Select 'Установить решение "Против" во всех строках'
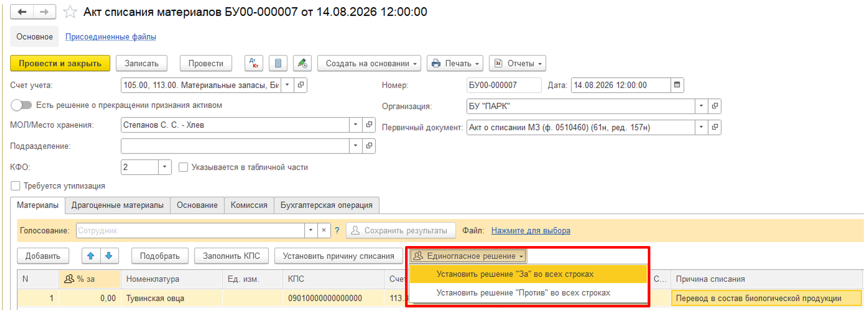This screenshot has width=868, height=310. [x=523, y=293]
